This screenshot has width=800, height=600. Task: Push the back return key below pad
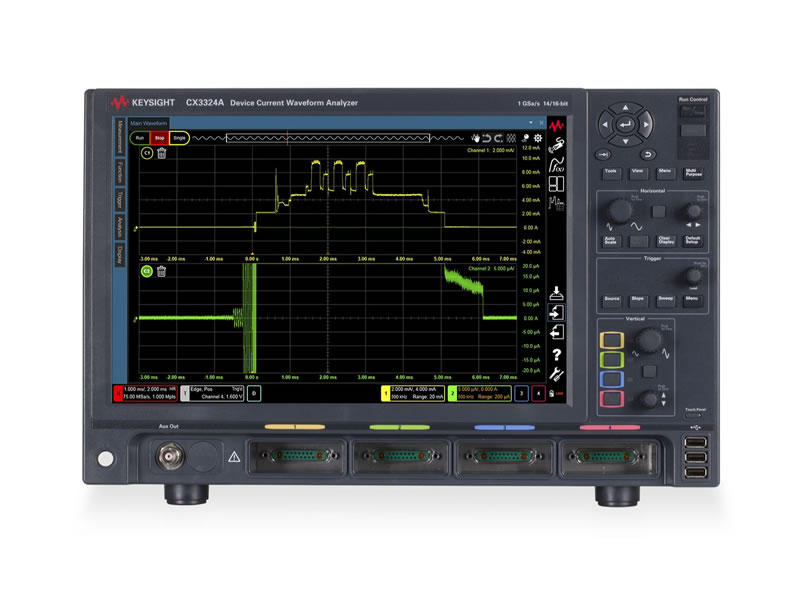(x=648, y=155)
